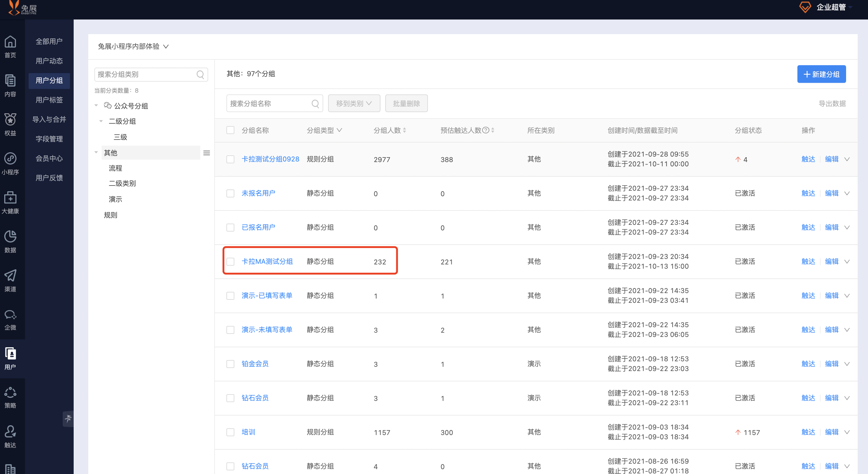
Task: Select the 规则 category in tree
Action: 110,215
